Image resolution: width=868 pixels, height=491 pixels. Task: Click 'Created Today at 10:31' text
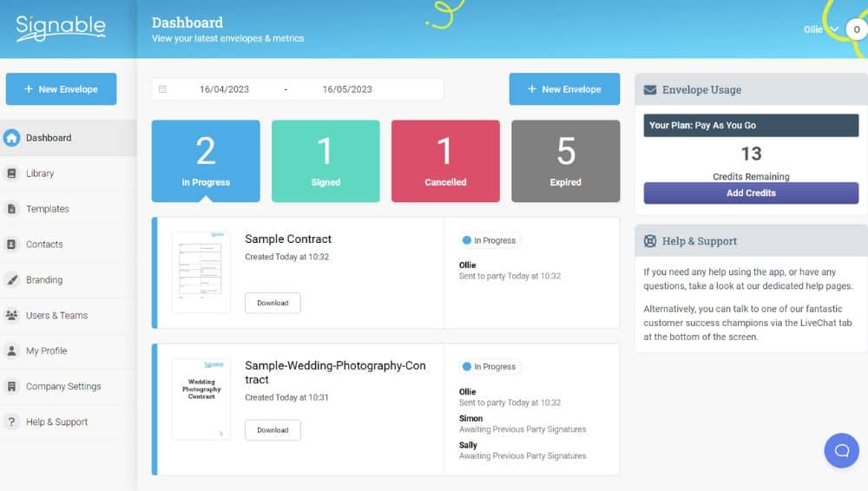click(286, 397)
